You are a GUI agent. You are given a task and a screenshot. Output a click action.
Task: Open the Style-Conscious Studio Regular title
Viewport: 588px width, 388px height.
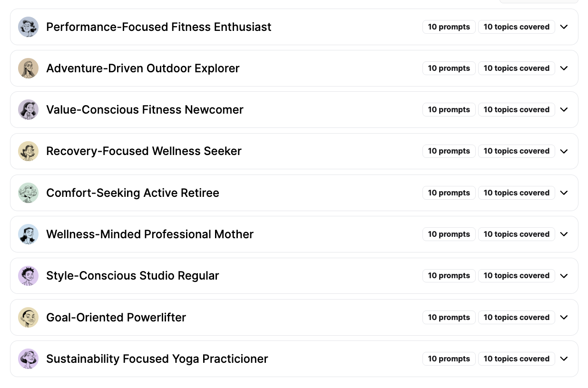click(133, 276)
